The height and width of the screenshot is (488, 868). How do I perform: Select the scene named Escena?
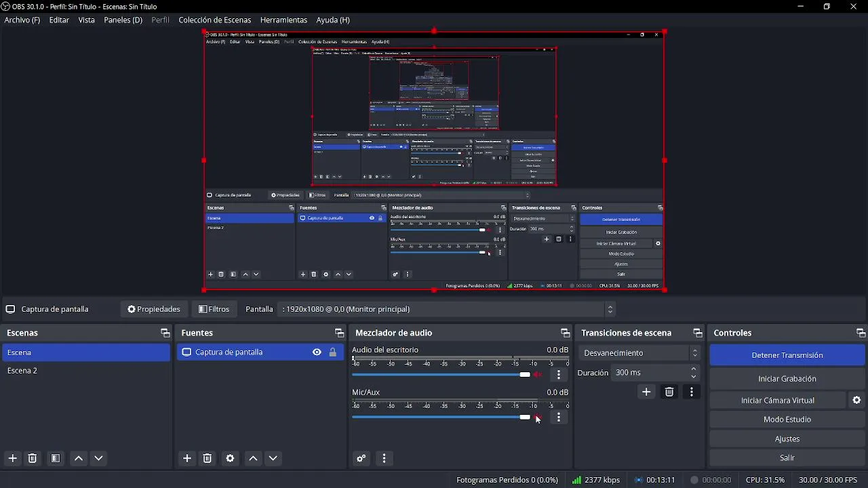pos(86,352)
